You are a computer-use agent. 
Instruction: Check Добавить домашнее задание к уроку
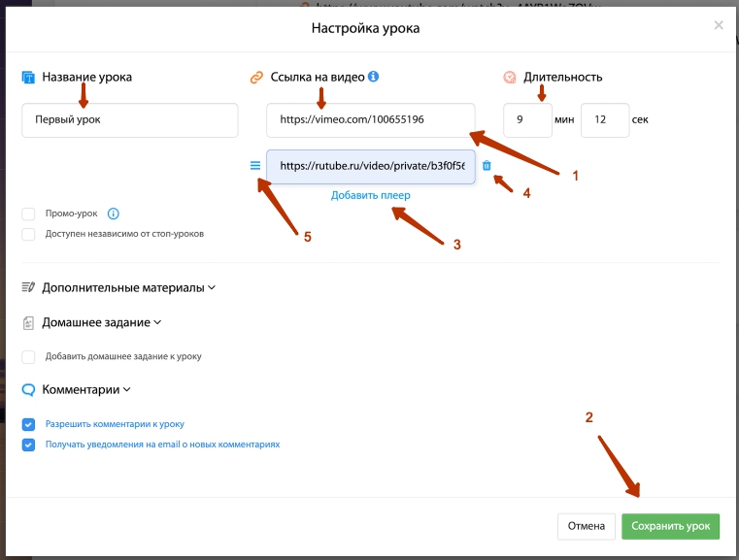(28, 357)
